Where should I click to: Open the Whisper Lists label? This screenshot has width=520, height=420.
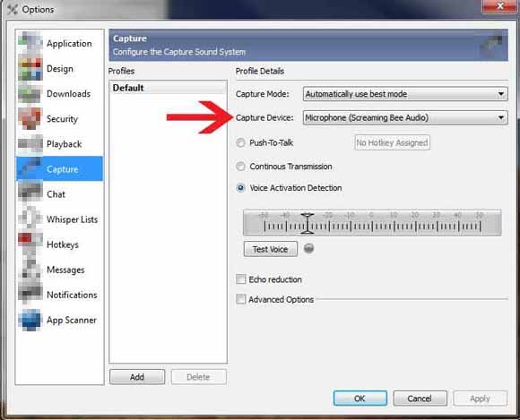[x=73, y=219]
